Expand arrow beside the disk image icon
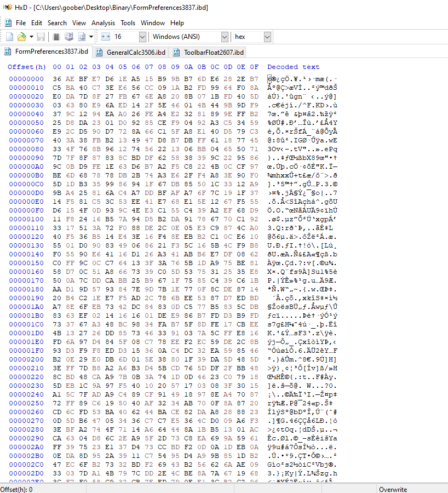The image size is (448, 493). click(91, 37)
